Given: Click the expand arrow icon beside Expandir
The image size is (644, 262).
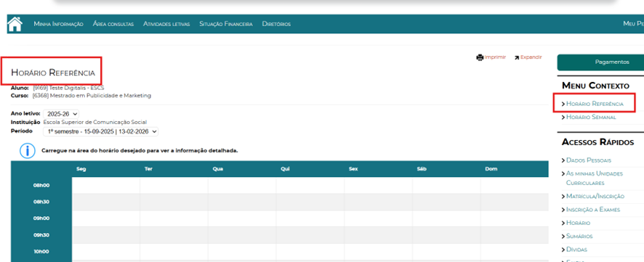Looking at the screenshot, I should [517, 57].
